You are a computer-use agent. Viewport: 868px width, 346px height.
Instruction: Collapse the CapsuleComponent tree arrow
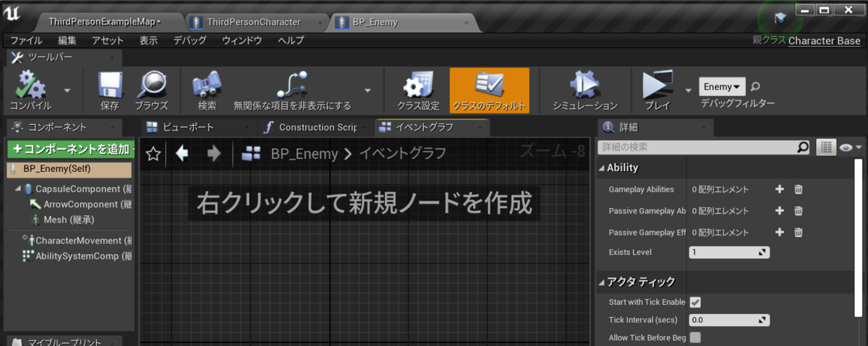point(17,189)
